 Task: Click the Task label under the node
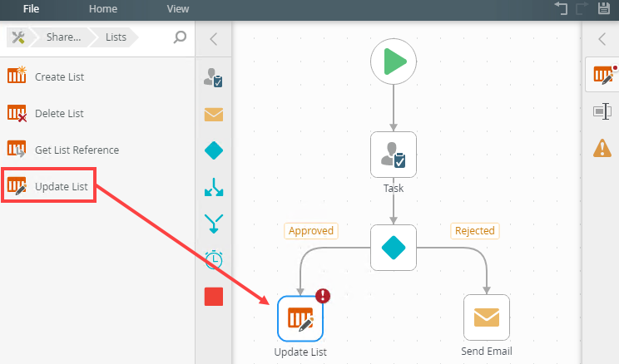(394, 189)
